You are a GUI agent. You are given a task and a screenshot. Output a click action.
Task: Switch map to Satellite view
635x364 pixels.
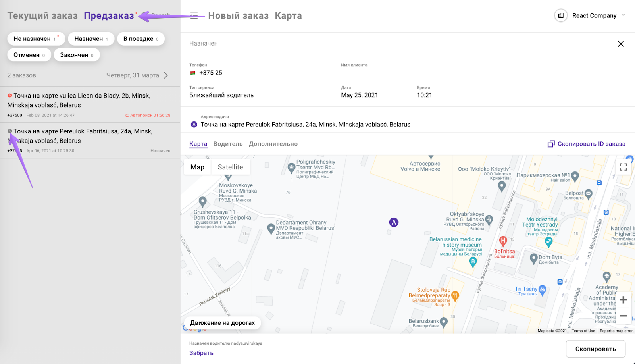(230, 167)
